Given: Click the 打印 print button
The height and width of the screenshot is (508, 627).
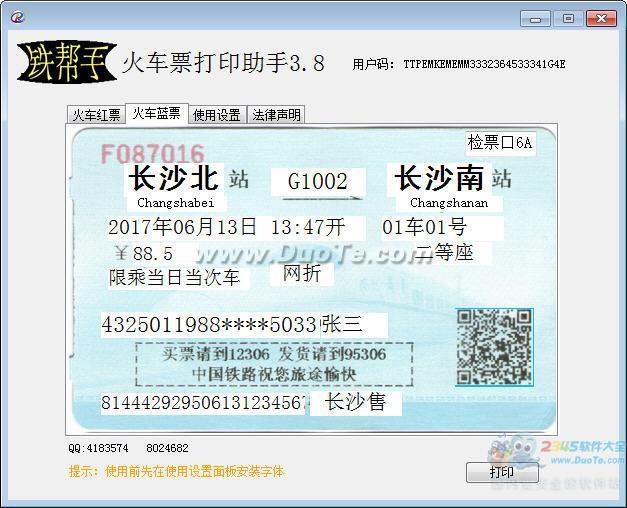Looking at the screenshot, I should click(x=502, y=472).
